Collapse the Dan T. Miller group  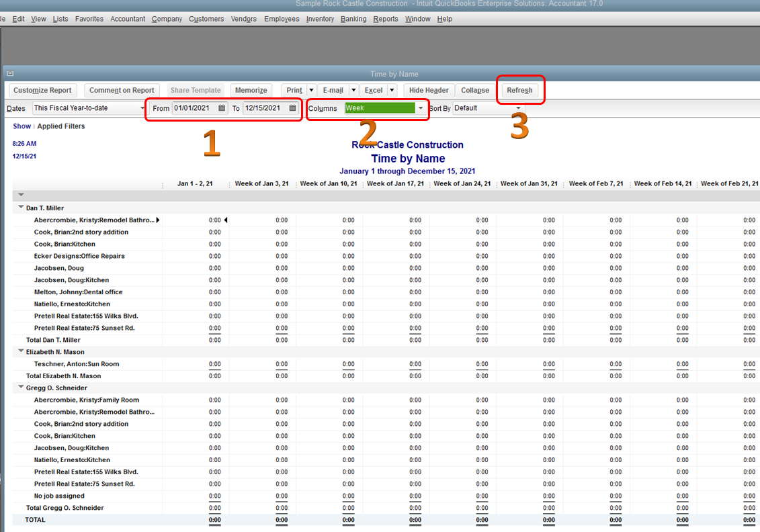[x=22, y=208]
